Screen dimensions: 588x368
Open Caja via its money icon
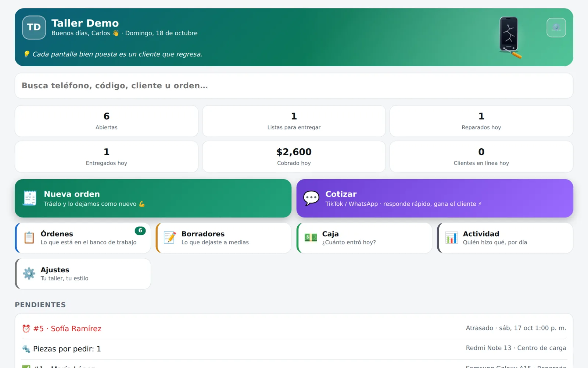click(x=311, y=238)
